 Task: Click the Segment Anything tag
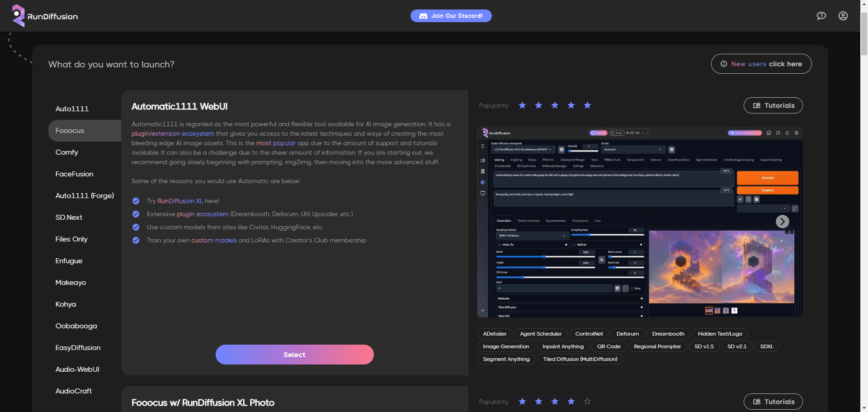[506, 359]
